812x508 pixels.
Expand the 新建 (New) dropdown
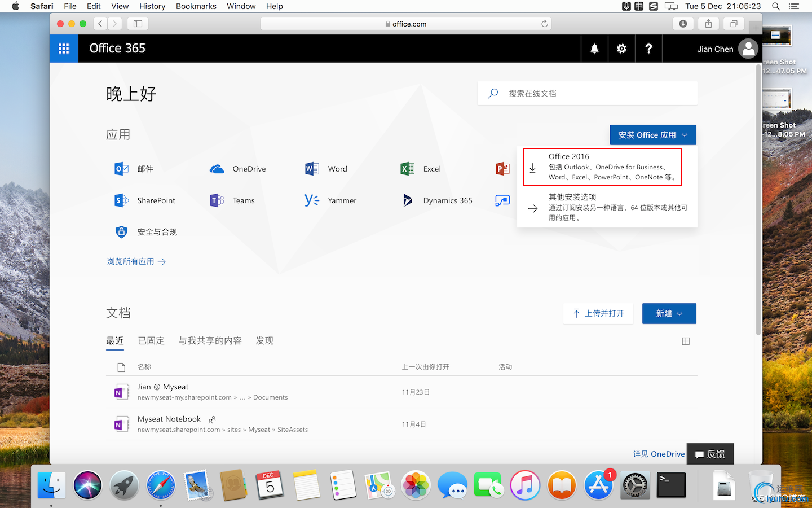click(x=669, y=314)
